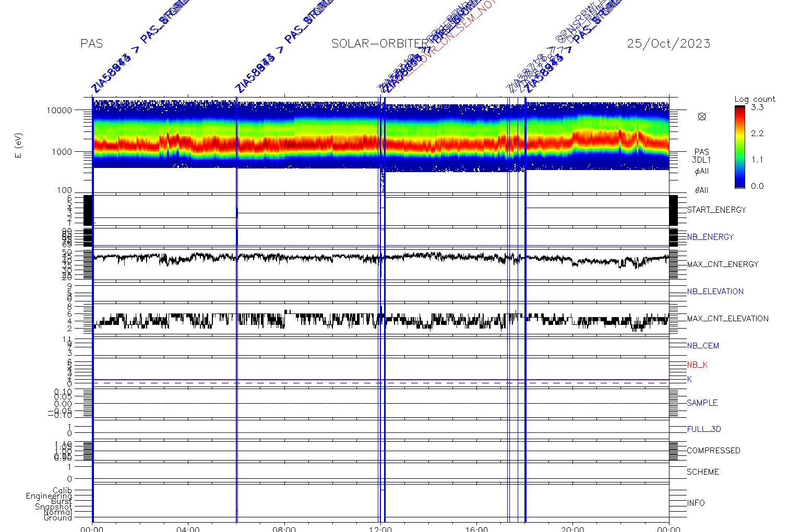Click the '3DL1' product label
Image resolution: width=789 pixels, height=532 pixels.
point(702,160)
